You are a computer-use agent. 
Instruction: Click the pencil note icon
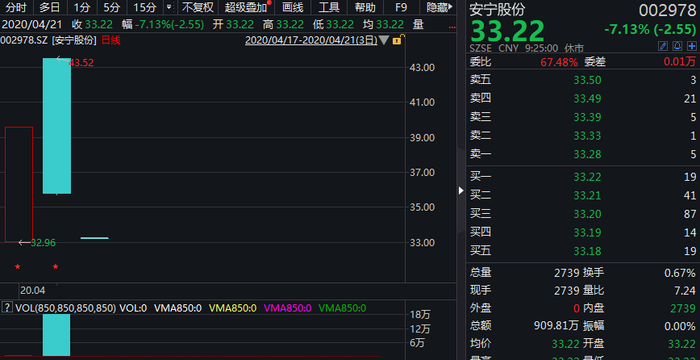[663, 46]
